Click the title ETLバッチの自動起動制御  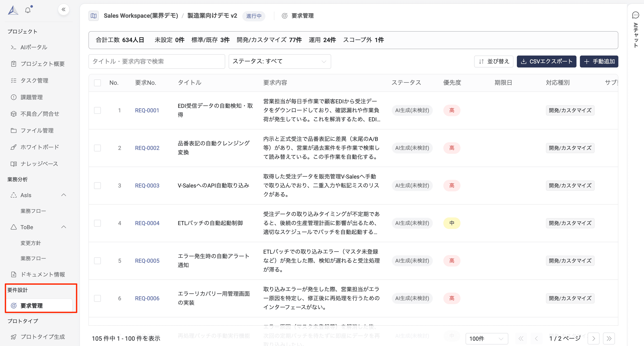point(210,223)
